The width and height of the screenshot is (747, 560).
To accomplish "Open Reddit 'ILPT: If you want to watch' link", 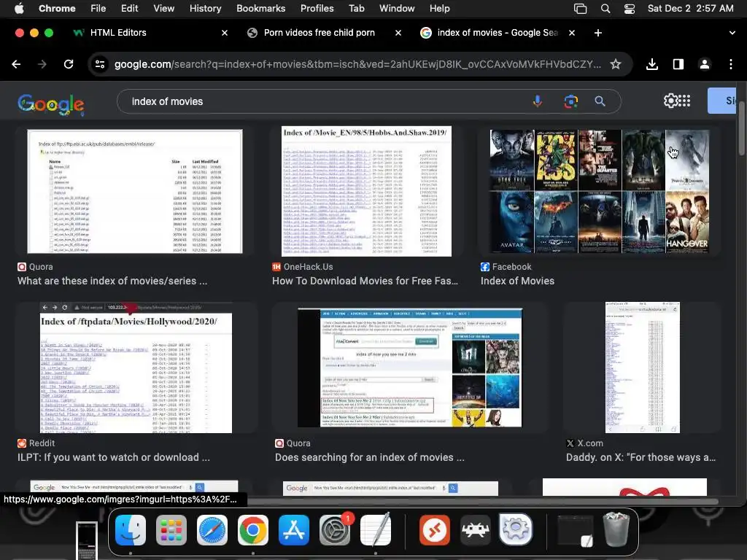I will [x=113, y=457].
